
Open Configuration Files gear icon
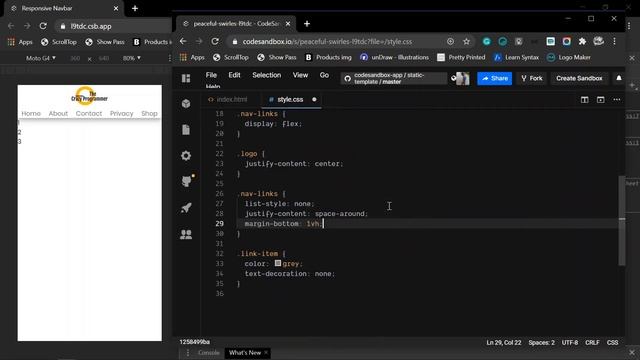pos(186,156)
